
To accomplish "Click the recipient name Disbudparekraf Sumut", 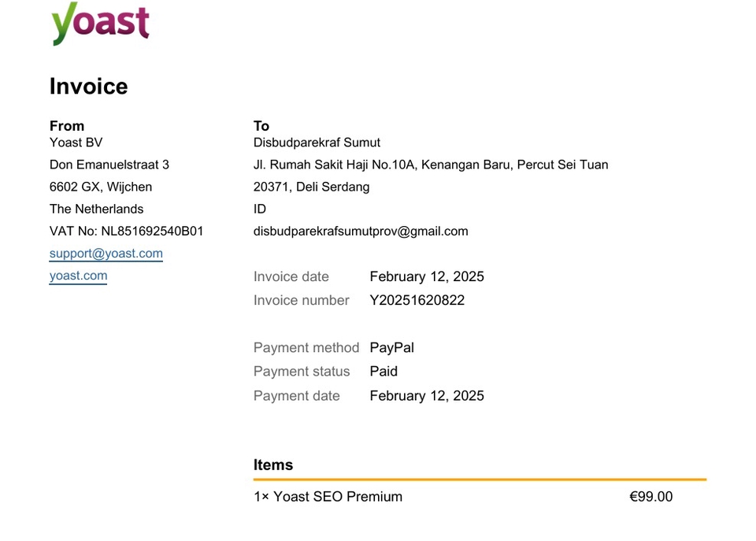I will (x=317, y=143).
